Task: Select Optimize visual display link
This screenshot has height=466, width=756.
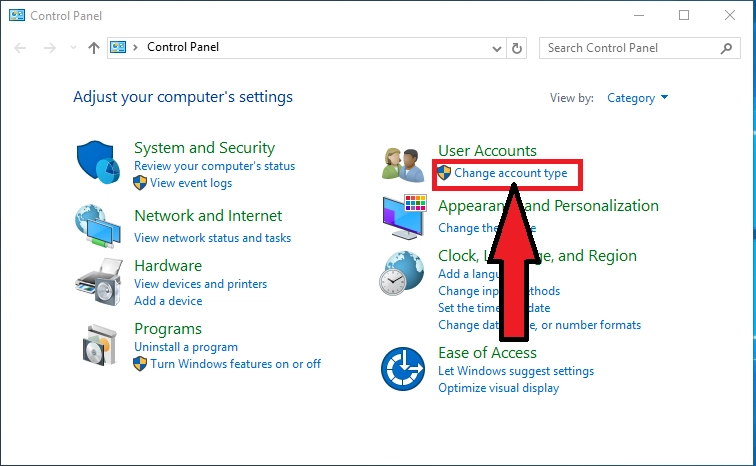Action: tap(498, 388)
